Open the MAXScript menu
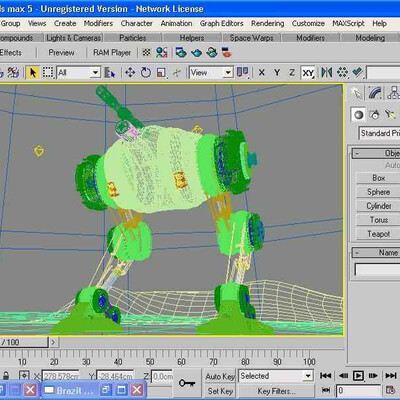The height and width of the screenshot is (400, 400). (348, 23)
